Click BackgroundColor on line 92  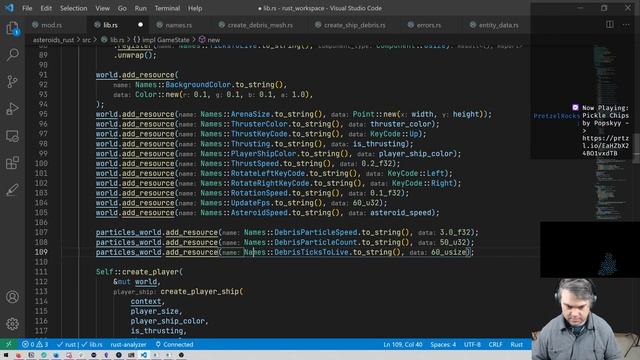[198, 85]
